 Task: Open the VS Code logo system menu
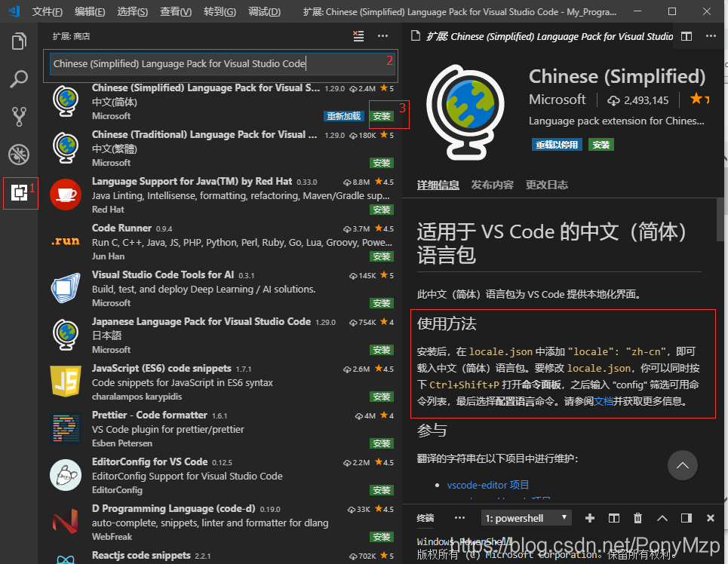point(14,11)
